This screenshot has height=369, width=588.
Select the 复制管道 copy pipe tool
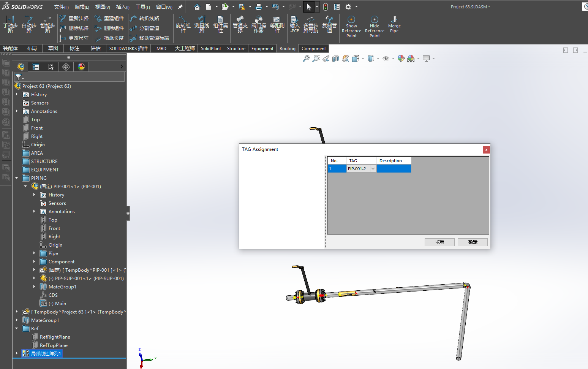[329, 25]
